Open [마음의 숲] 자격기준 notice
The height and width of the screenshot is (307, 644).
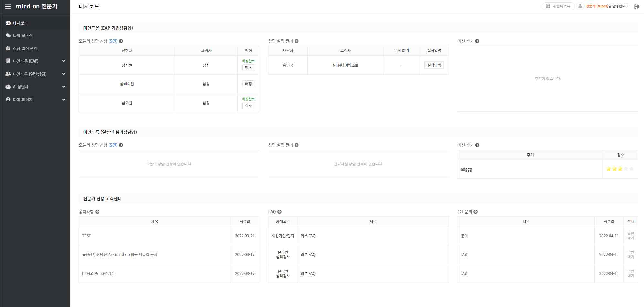point(99,274)
